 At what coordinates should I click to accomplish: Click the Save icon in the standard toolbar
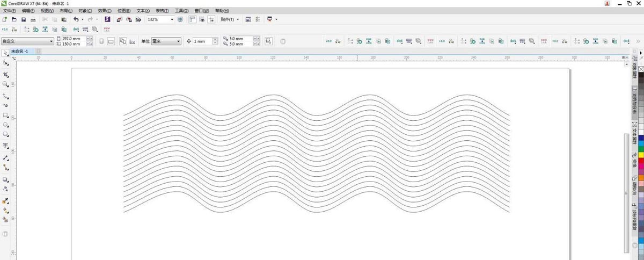click(24, 19)
